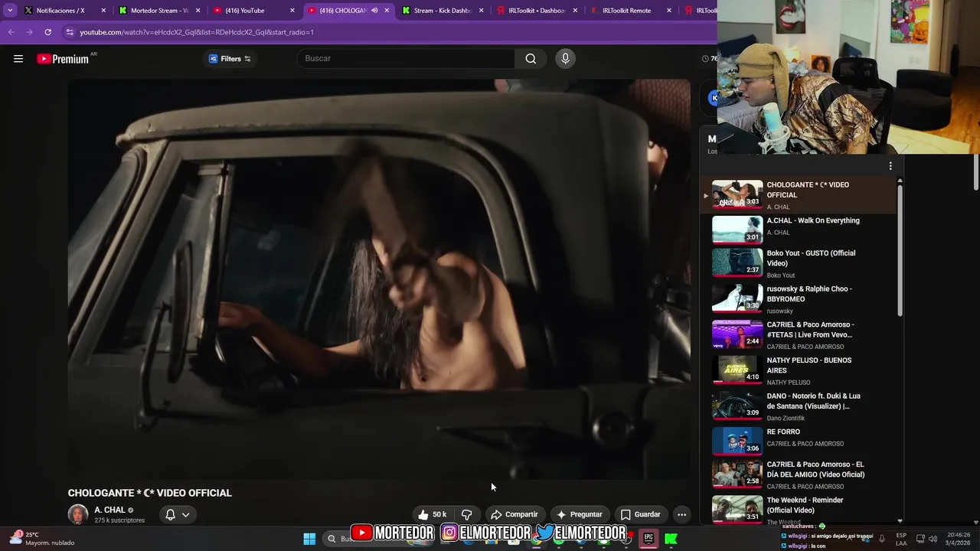Save the video with Guardar
This screenshot has height=551, width=980.
tap(640, 514)
